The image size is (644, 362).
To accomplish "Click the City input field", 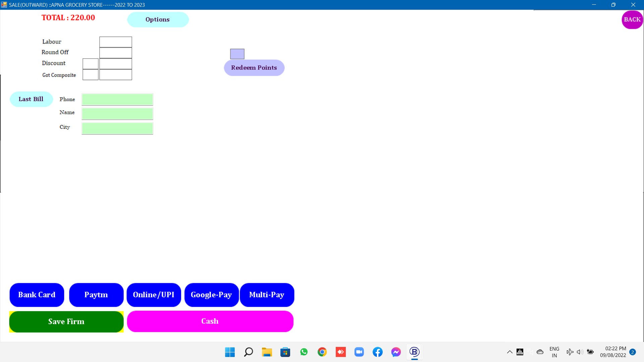I will tap(117, 128).
